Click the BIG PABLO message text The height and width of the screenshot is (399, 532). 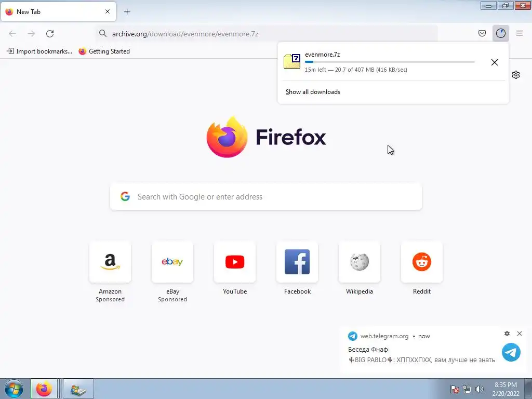click(x=421, y=360)
